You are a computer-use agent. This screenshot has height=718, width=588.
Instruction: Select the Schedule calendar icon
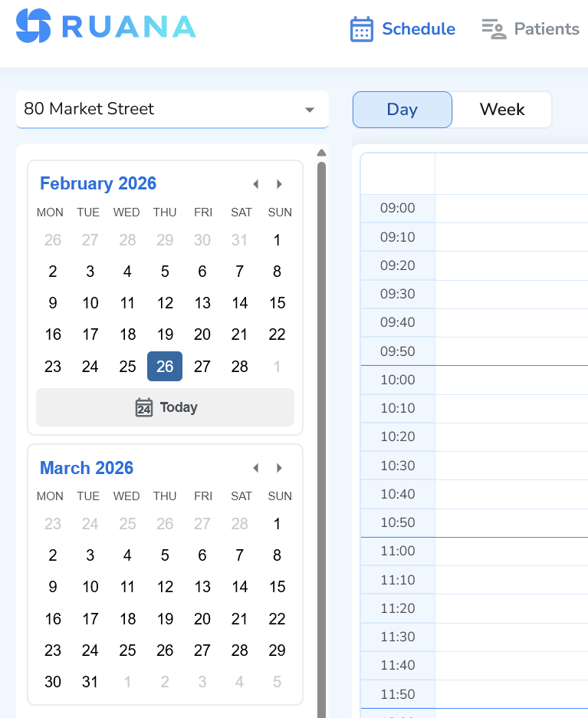pyautogui.click(x=363, y=28)
